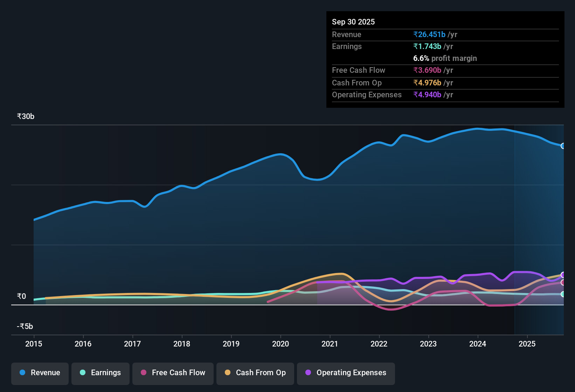The image size is (575, 392).
Task: Select the blue Revenue legend dot
Action: (22, 373)
